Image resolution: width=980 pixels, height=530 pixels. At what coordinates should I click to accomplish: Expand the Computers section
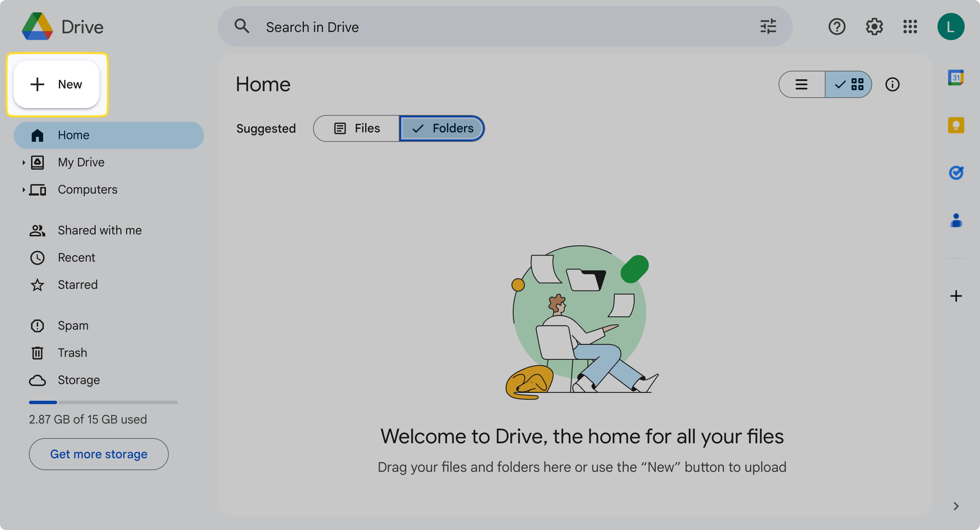tap(23, 190)
